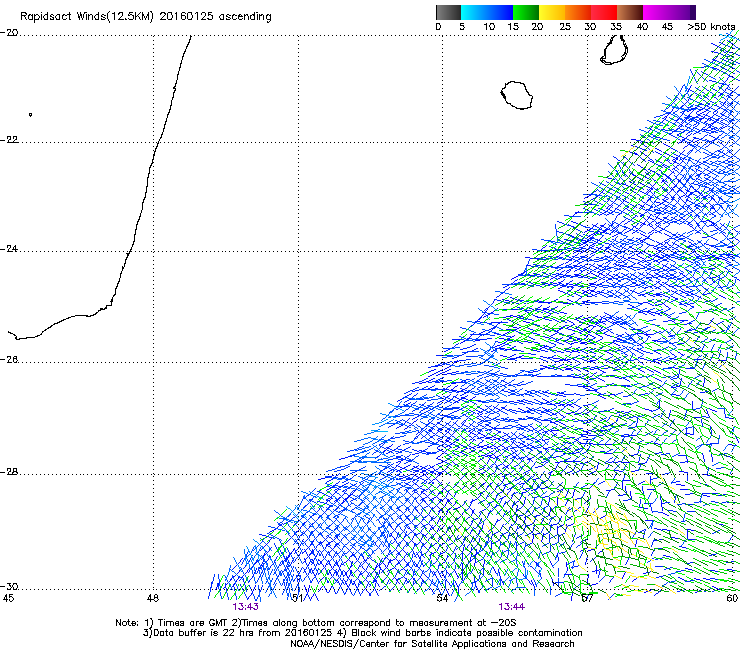Click the tiny island dot near -21.5 latitude
This screenshot has width=740, height=650.
click(x=31, y=115)
